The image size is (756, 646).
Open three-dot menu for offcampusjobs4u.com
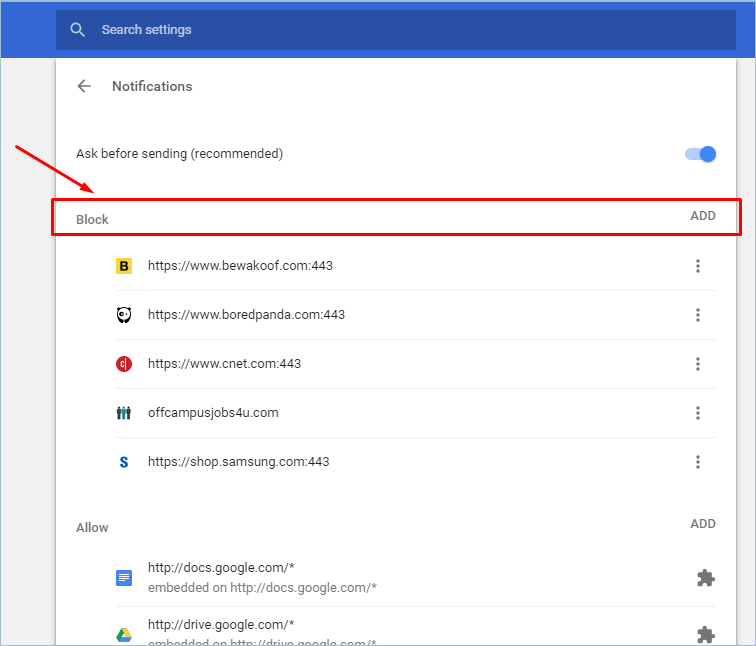pos(698,413)
